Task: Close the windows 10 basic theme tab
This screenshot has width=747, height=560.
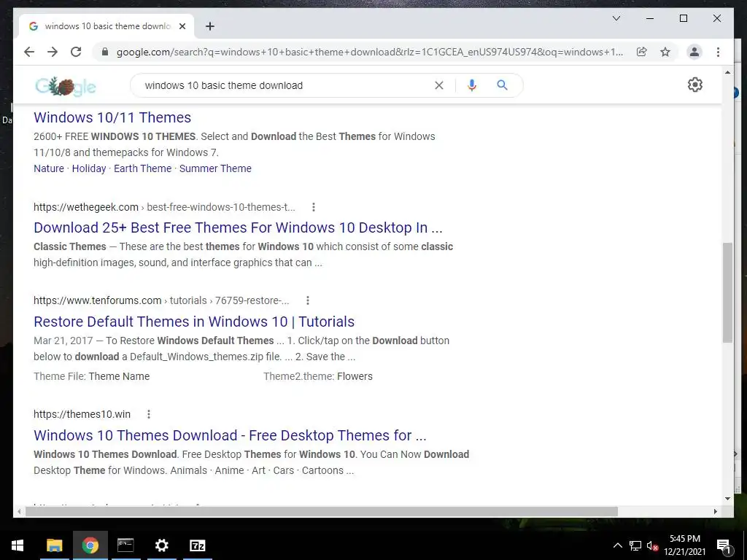Action: coord(182,26)
